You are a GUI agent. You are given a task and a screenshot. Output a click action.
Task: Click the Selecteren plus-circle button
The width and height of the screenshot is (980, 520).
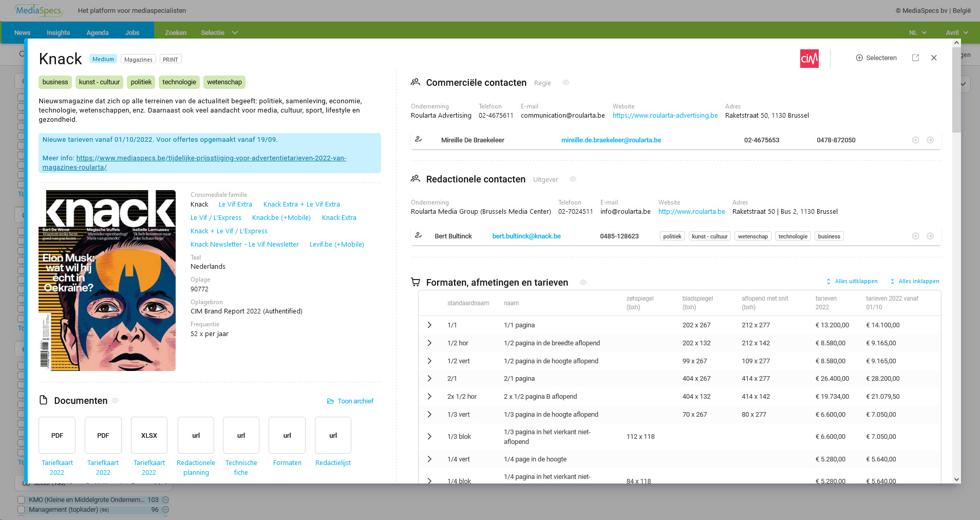tap(876, 58)
